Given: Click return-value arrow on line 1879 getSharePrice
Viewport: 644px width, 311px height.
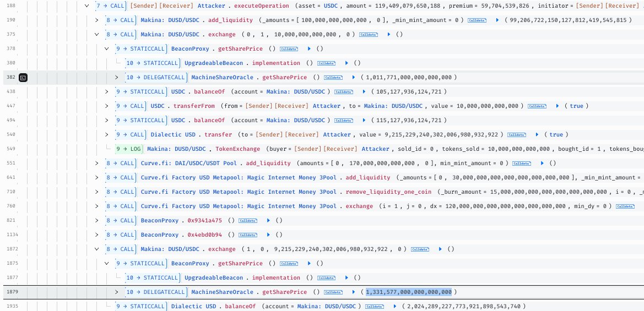Looking at the screenshot, I should [353, 292].
